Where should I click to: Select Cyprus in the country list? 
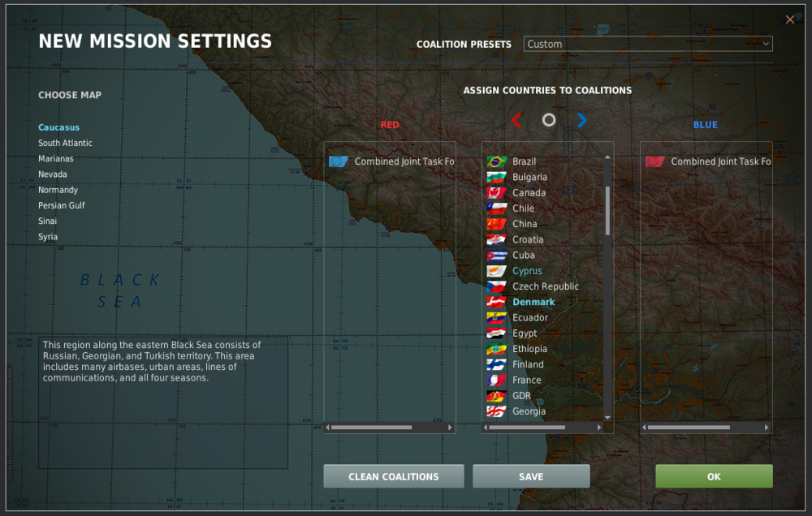[x=527, y=271]
